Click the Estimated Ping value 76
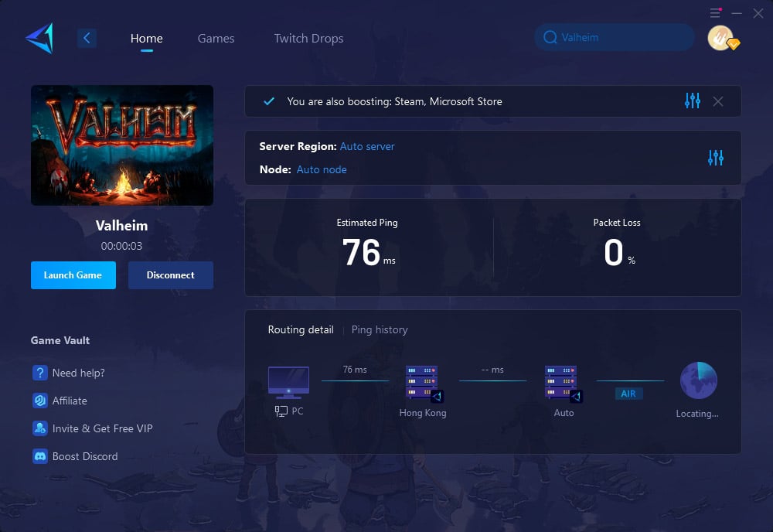 click(x=361, y=252)
